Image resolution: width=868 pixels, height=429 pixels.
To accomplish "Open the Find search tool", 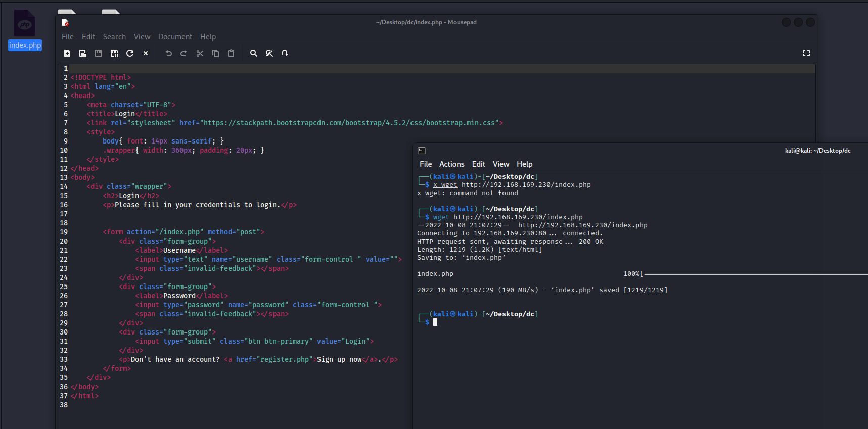I will tap(254, 53).
